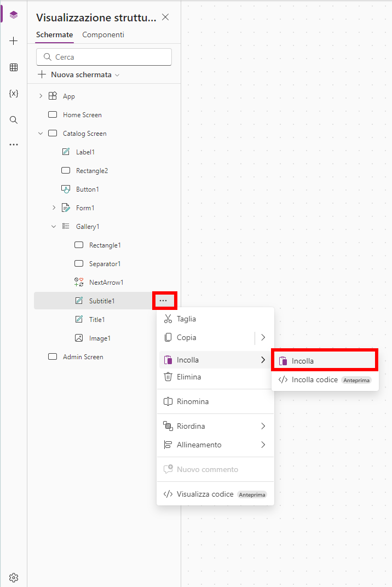Click the Form1 form icon
Screen dimensions: 392x587
(66, 208)
